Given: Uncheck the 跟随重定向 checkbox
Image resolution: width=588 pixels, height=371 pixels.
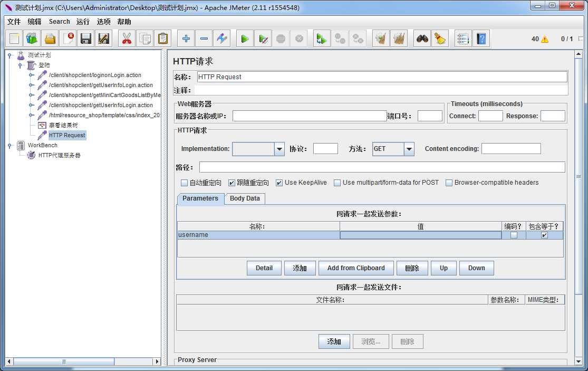Looking at the screenshot, I should [232, 183].
